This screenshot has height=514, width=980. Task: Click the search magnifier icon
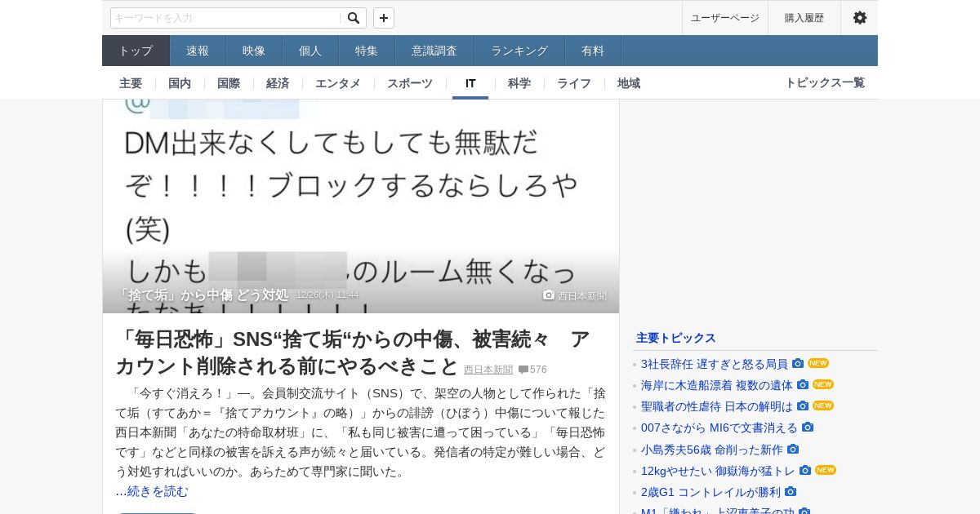pos(354,18)
